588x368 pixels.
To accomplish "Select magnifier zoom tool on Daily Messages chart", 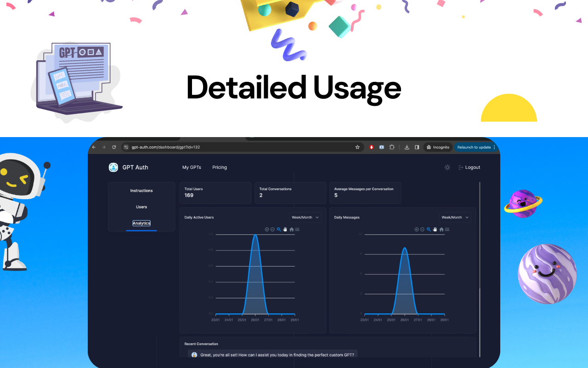I will 429,229.
